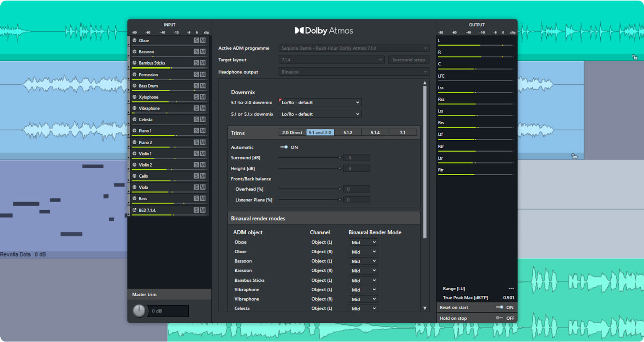Solo the Cello input
The image size is (644, 342).
tap(197, 176)
